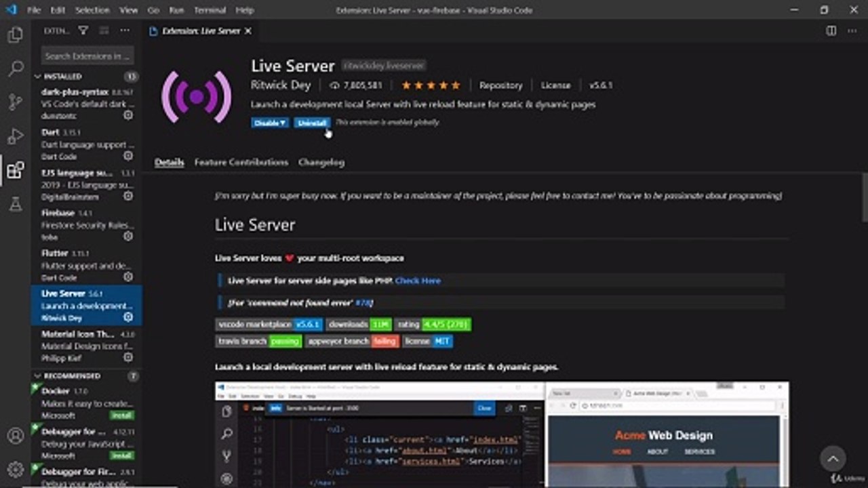Open the Accounts icon in activity bar
868x488 pixels.
[x=15, y=436]
